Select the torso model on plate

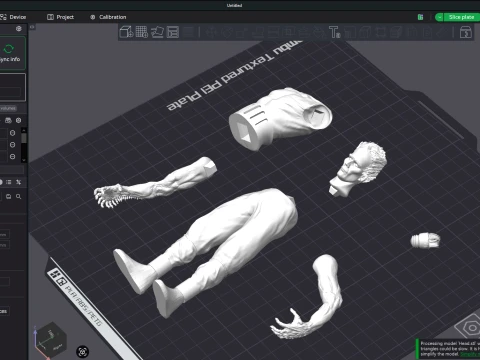[x=280, y=118]
